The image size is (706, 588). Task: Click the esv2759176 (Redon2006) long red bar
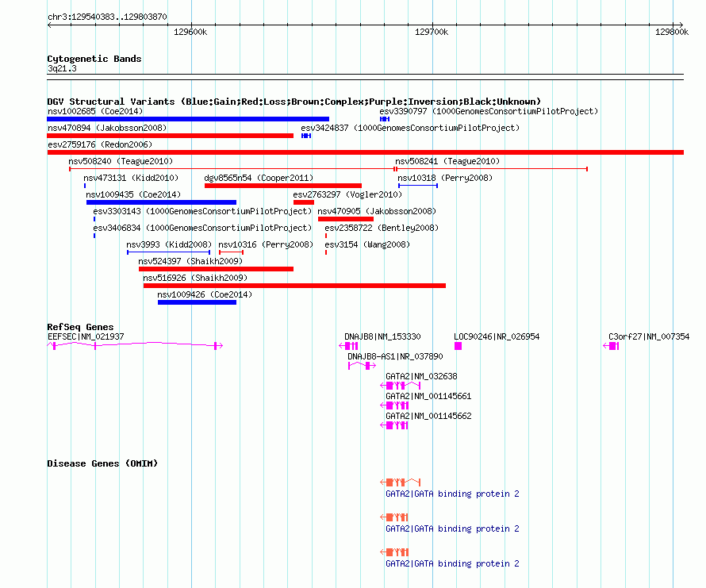tap(365, 152)
